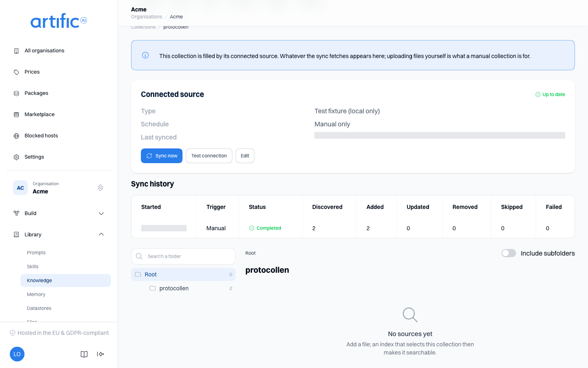Click the collapse sidebar arrow icon
Screen dimensions: 588x368
tap(100, 354)
